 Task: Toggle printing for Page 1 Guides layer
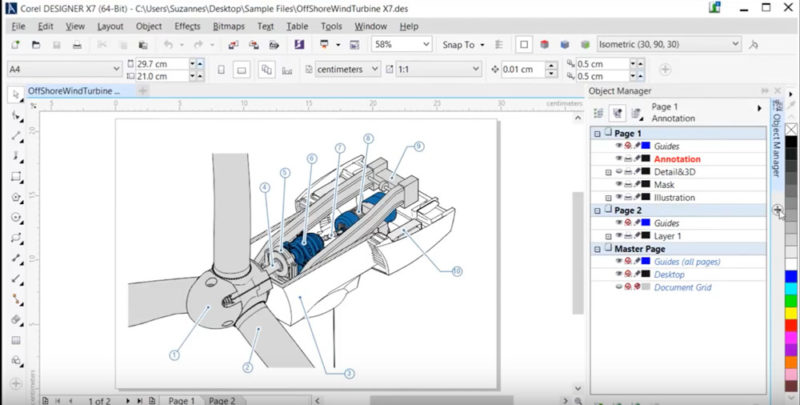coord(628,146)
